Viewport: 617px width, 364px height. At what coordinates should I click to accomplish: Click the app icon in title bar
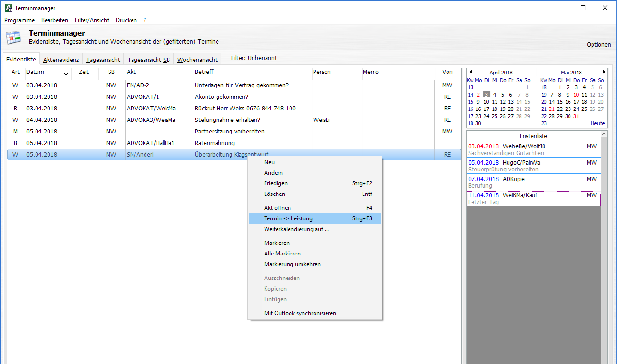click(x=9, y=8)
